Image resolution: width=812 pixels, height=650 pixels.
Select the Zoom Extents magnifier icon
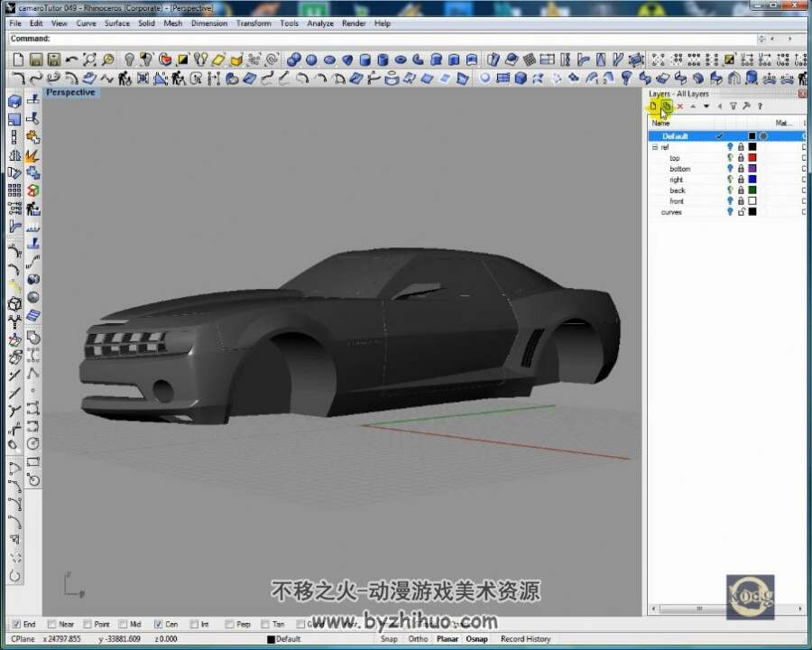click(89, 60)
